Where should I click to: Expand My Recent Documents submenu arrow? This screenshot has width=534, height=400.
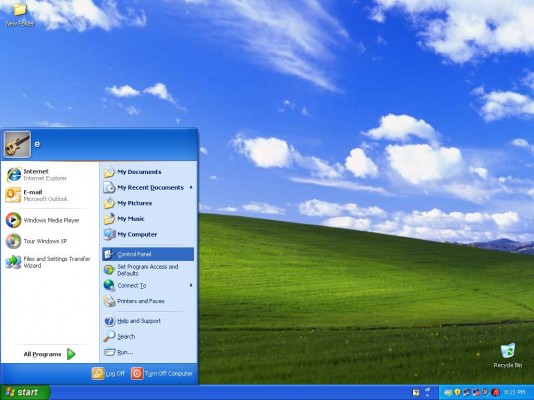[x=191, y=188]
